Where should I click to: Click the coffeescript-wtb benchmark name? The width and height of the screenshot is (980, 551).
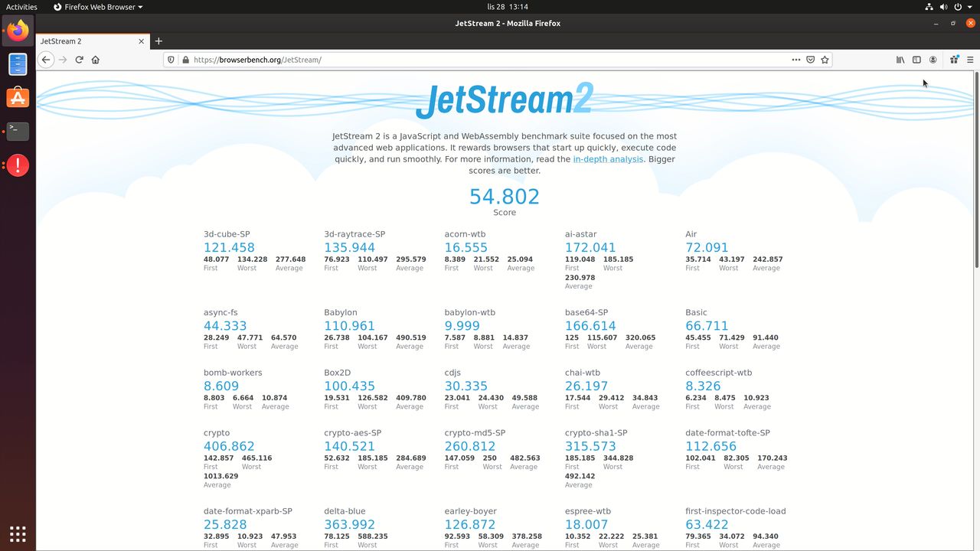719,373
